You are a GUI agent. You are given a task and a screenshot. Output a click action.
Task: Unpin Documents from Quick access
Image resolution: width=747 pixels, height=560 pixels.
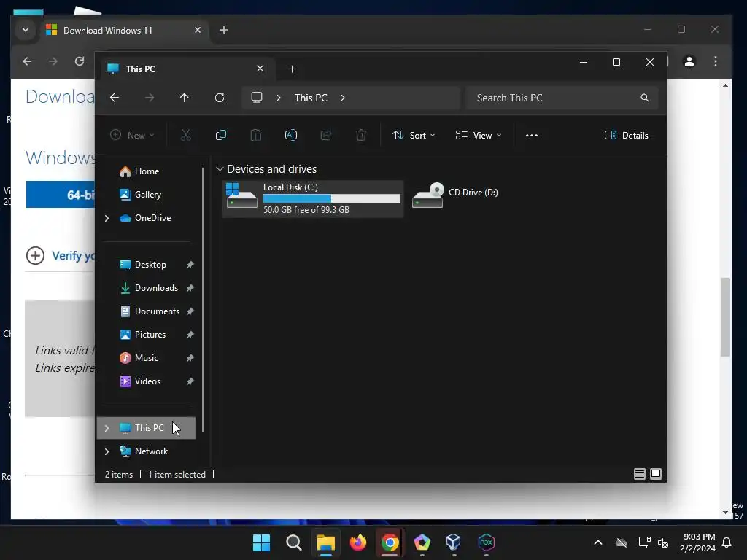point(190,311)
